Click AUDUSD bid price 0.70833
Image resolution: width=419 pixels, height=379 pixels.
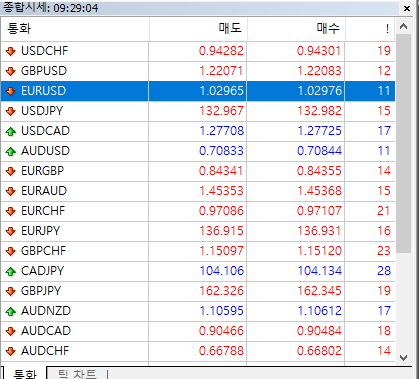pyautogui.click(x=221, y=151)
